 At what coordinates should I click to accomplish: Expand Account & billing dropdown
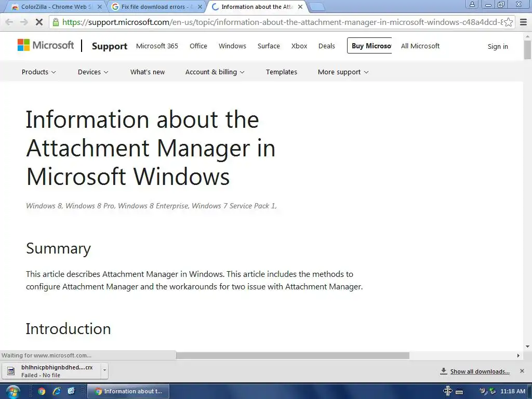[215, 72]
